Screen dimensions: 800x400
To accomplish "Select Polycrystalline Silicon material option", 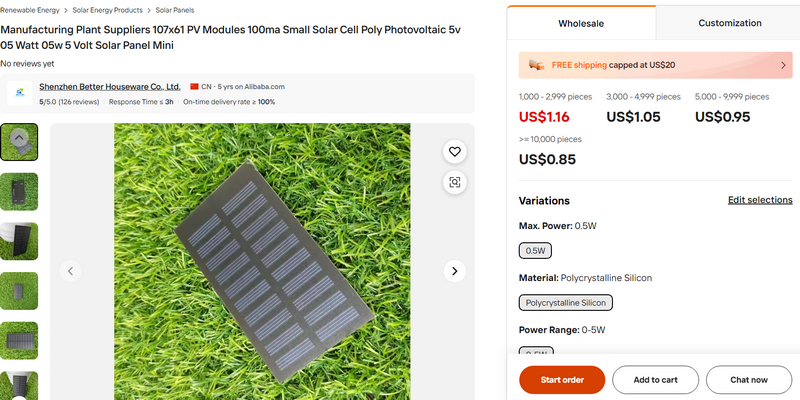I will (565, 302).
